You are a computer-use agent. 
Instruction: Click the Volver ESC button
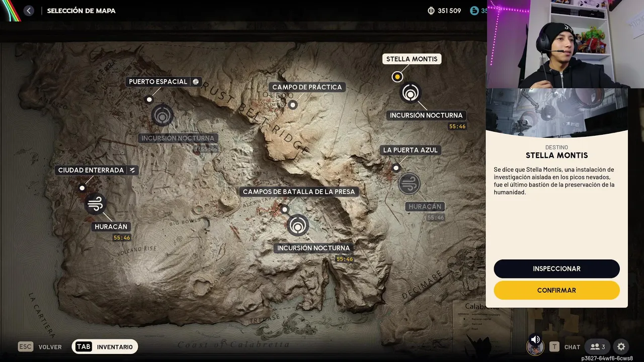pos(40,347)
